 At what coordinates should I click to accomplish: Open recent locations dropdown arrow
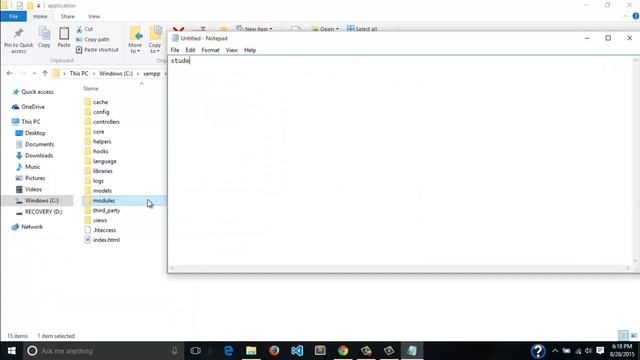[34, 73]
